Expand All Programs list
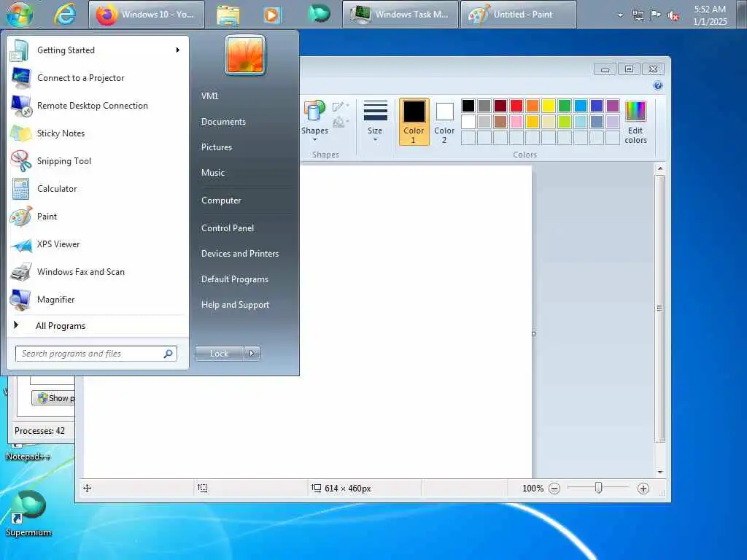The height and width of the screenshot is (560, 747). coord(98,326)
